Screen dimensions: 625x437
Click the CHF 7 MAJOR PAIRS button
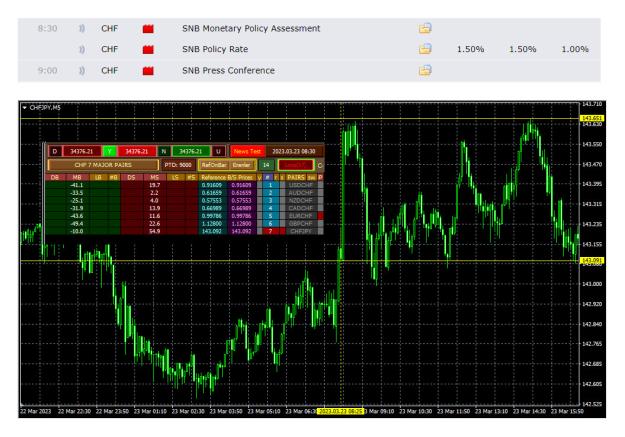click(x=103, y=165)
